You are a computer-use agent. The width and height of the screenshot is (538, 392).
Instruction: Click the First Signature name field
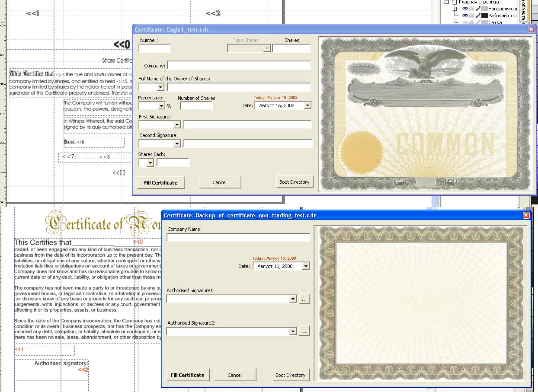(x=247, y=125)
